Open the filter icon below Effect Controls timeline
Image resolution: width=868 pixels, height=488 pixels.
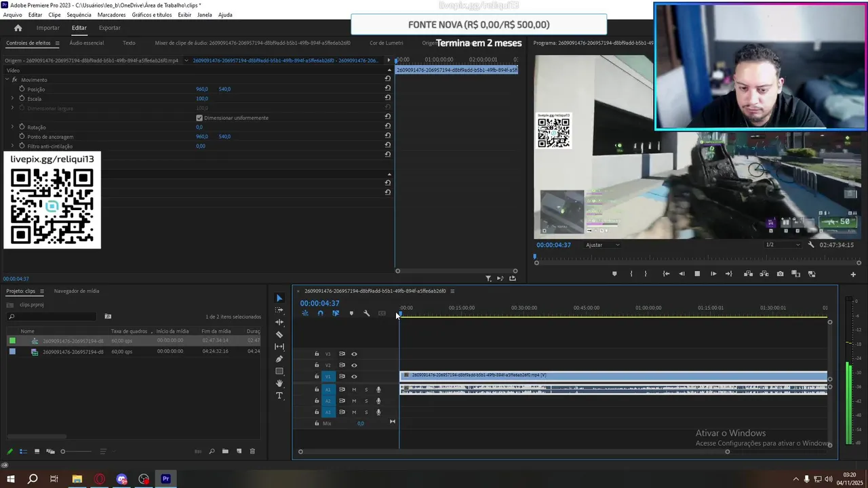pyautogui.click(x=488, y=279)
